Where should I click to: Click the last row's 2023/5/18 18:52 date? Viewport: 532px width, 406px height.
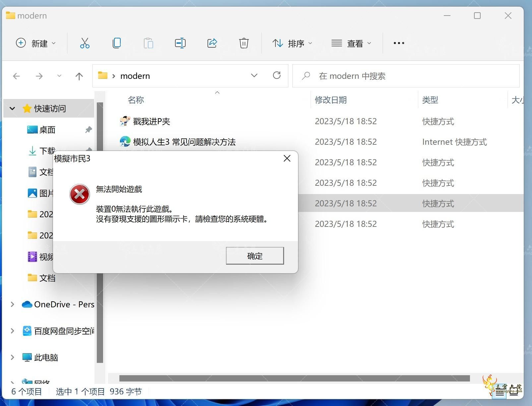[346, 224]
